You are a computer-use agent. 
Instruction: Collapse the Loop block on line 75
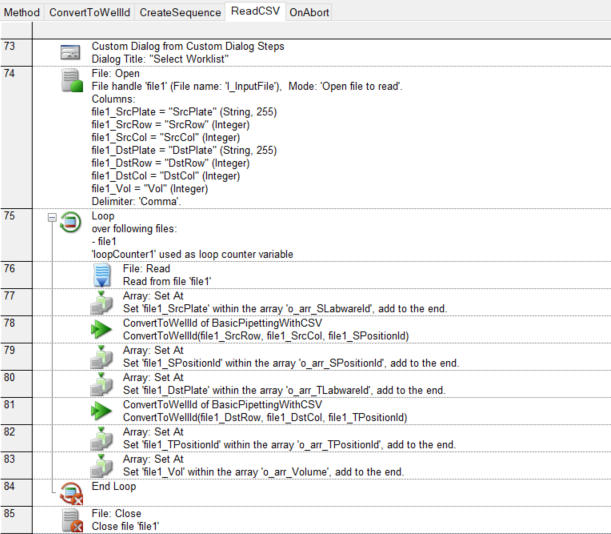(x=50, y=217)
